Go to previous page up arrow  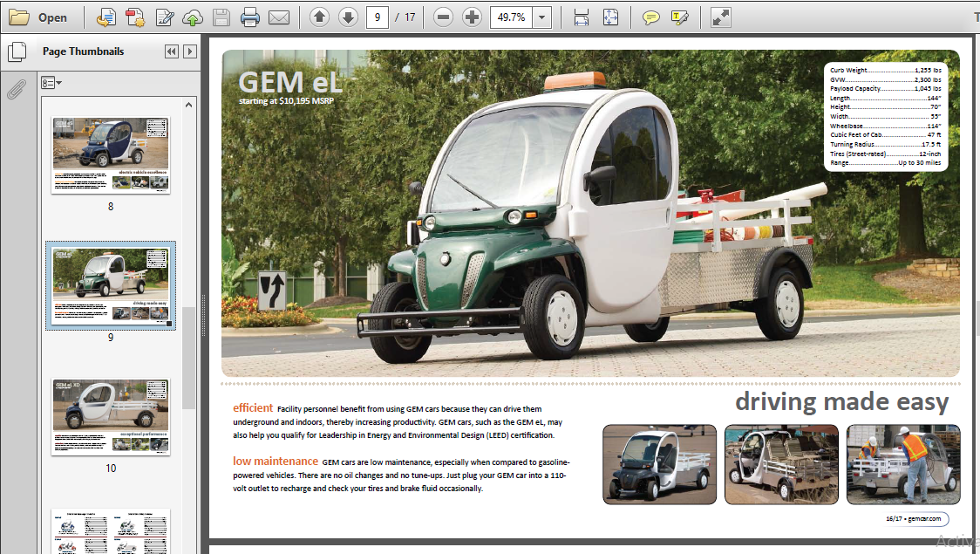coord(319,17)
